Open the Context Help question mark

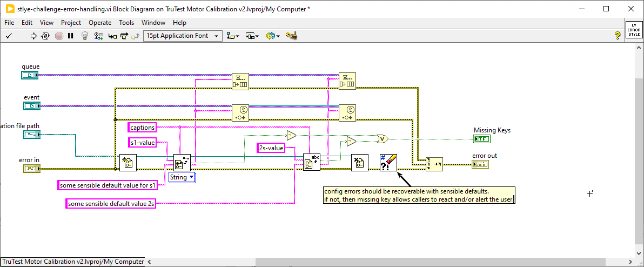tap(617, 36)
